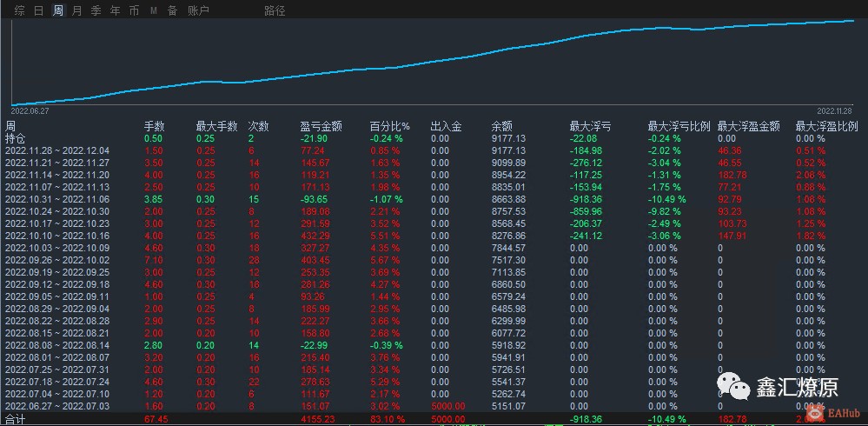Click the 最大浮盈金额 column header

[x=748, y=126]
